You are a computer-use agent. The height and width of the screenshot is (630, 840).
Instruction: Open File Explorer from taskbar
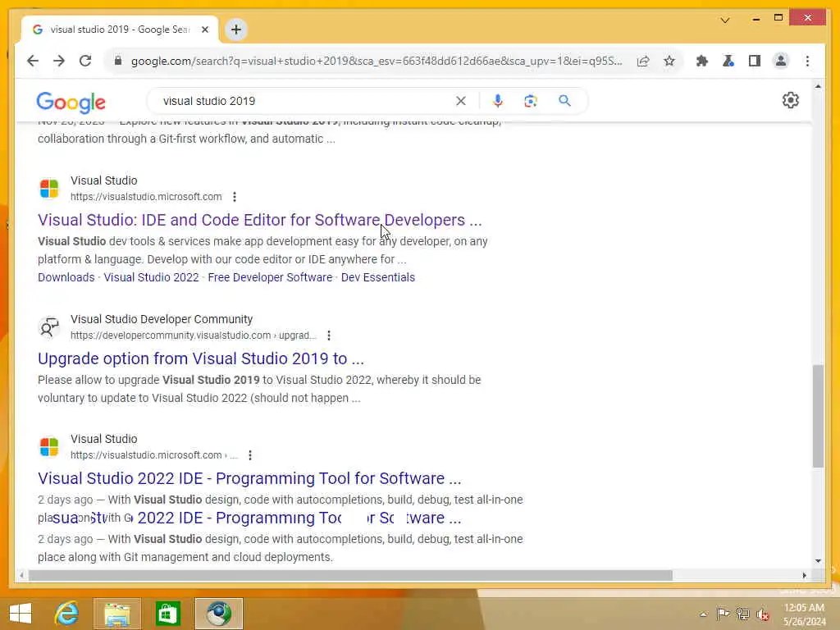pyautogui.click(x=116, y=614)
